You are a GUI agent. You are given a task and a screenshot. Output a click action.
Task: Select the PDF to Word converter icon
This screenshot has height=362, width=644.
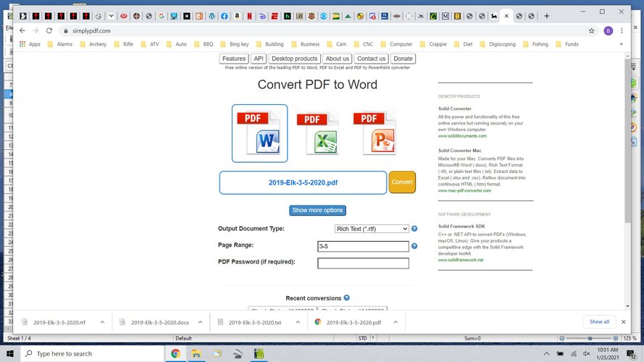(x=259, y=133)
